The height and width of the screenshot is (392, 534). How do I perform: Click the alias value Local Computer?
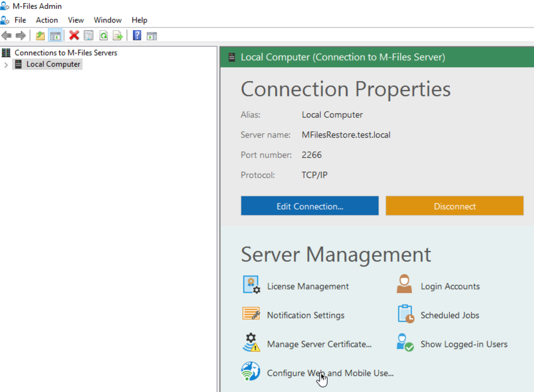[332, 115]
